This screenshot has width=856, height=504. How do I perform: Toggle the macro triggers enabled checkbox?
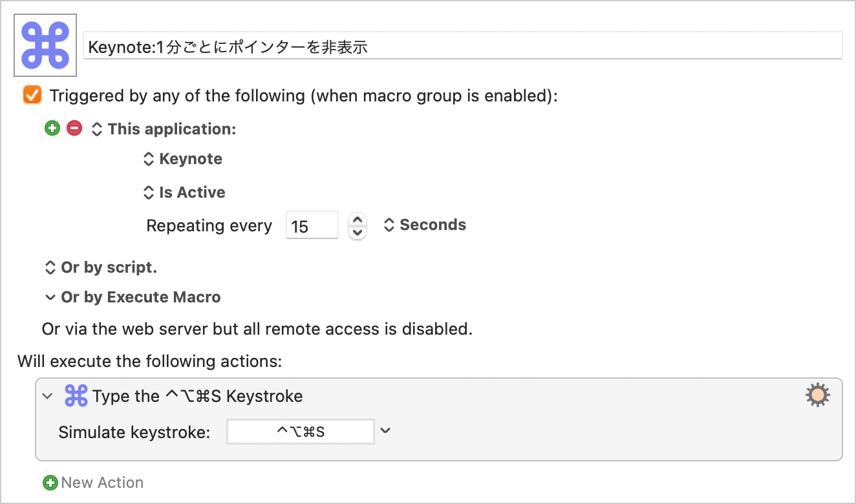click(x=32, y=95)
